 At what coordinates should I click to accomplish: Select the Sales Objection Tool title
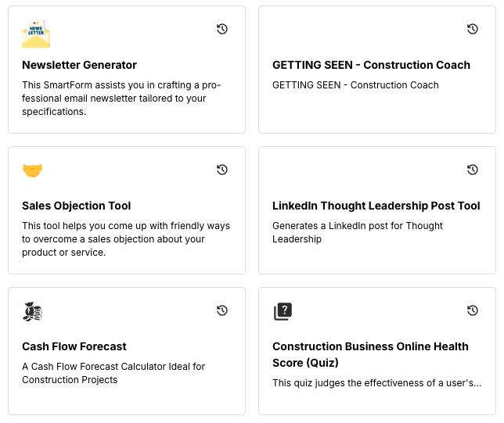76,206
